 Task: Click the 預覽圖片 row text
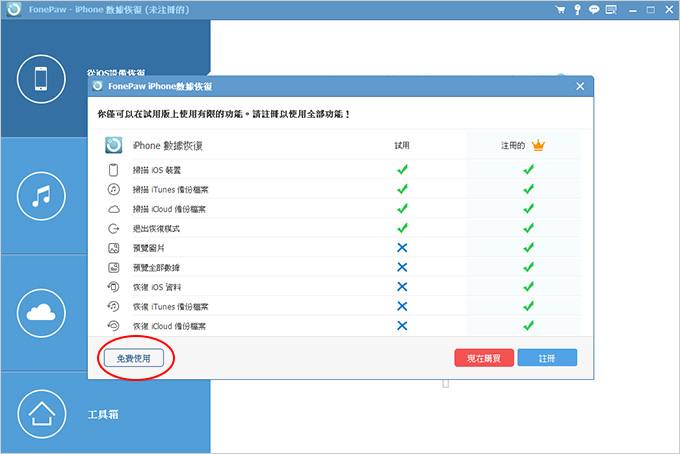(148, 248)
